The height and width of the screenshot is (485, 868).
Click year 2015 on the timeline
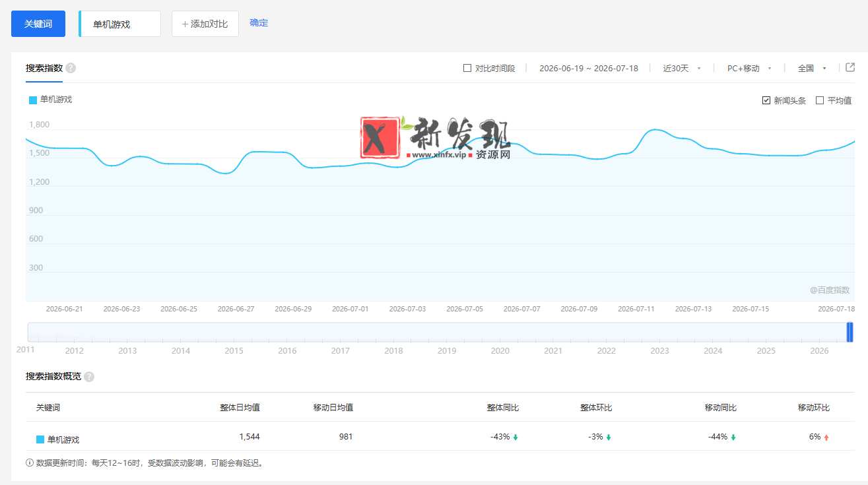(x=234, y=351)
